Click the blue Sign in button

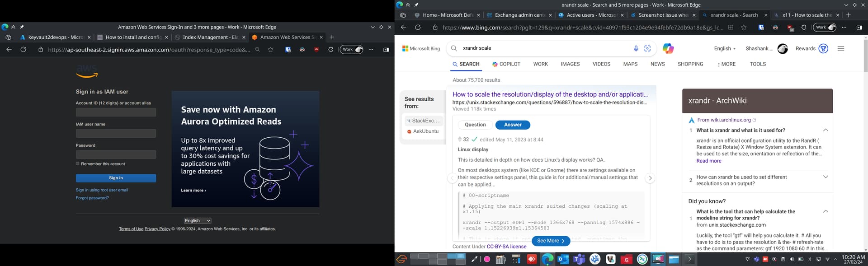point(116,178)
